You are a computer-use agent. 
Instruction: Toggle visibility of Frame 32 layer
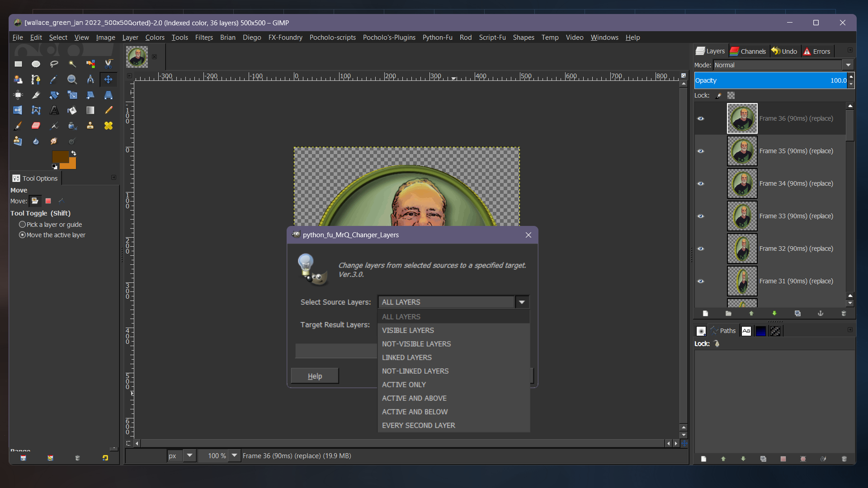coord(701,249)
